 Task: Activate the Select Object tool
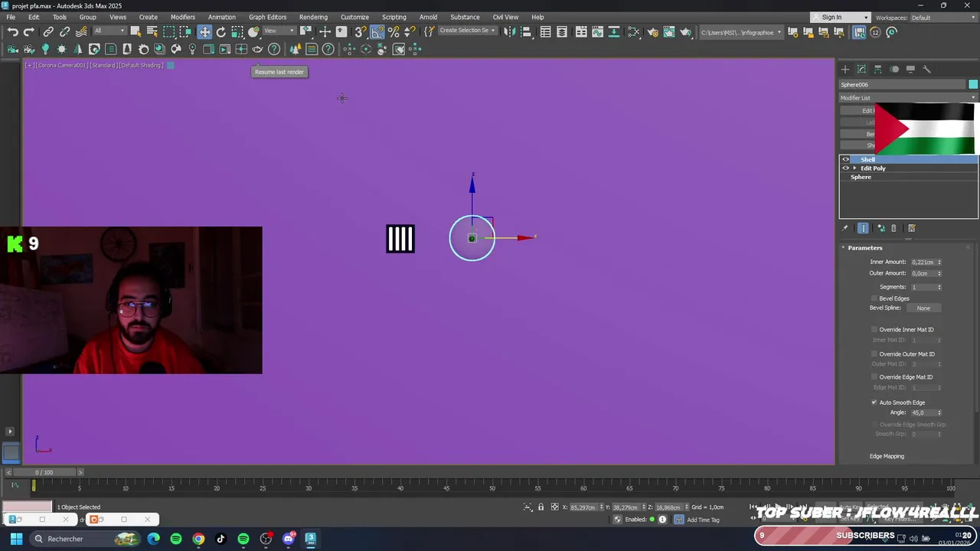(x=136, y=32)
